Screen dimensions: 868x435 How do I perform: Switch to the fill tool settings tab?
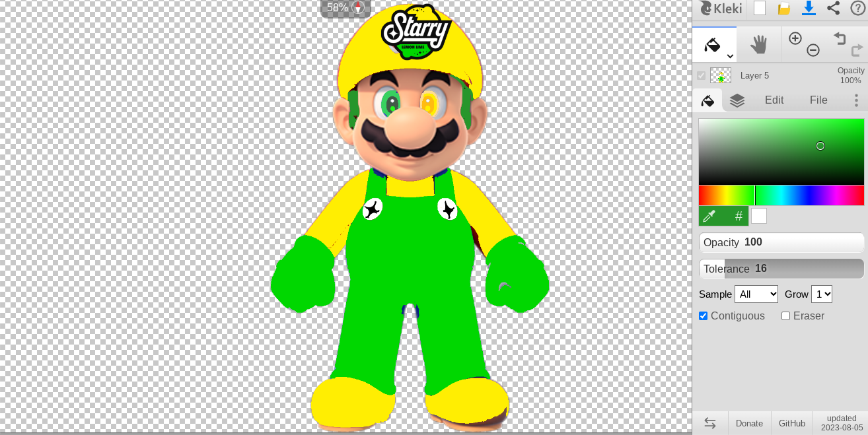point(707,100)
